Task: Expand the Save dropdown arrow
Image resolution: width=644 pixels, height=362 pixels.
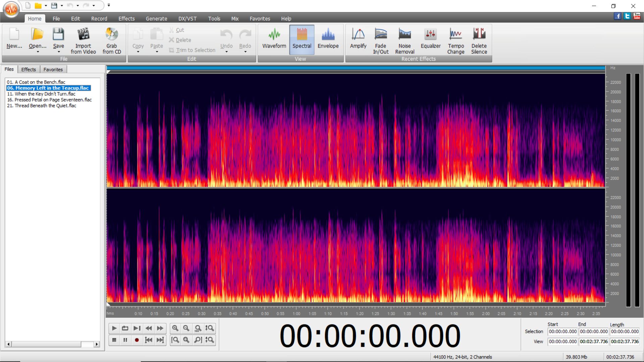Action: [59, 52]
